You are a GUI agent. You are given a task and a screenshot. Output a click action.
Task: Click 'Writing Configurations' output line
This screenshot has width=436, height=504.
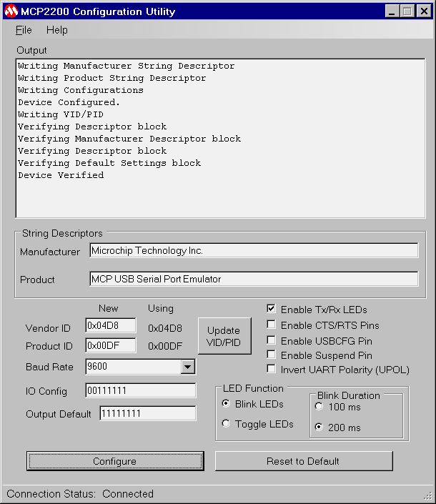[81, 90]
